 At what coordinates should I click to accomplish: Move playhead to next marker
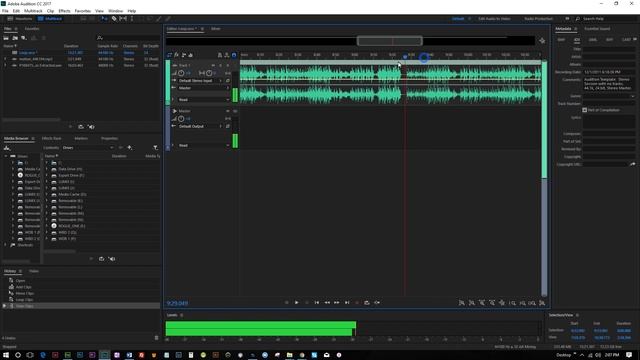pyautogui.click(x=347, y=303)
